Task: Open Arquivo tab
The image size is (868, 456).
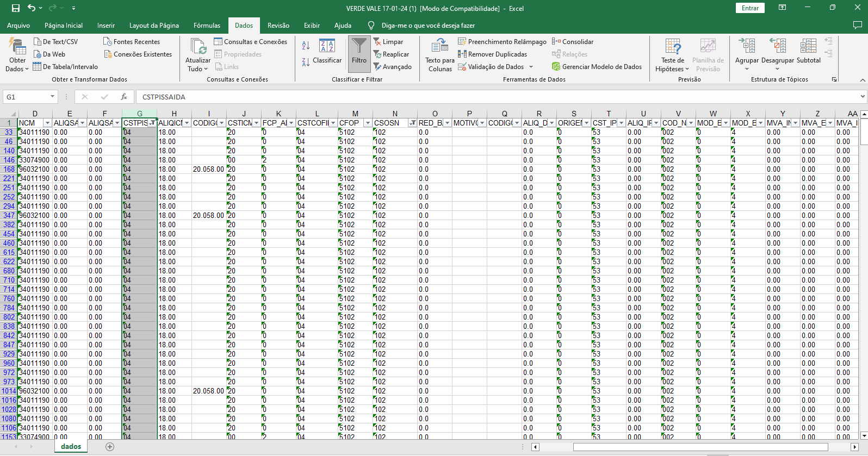Action: (18, 26)
